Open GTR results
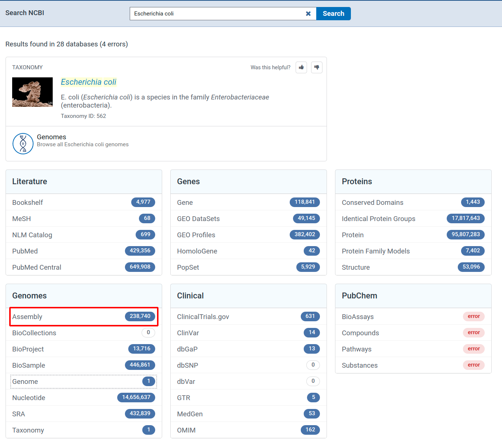The width and height of the screenshot is (502, 448). pyautogui.click(x=248, y=398)
